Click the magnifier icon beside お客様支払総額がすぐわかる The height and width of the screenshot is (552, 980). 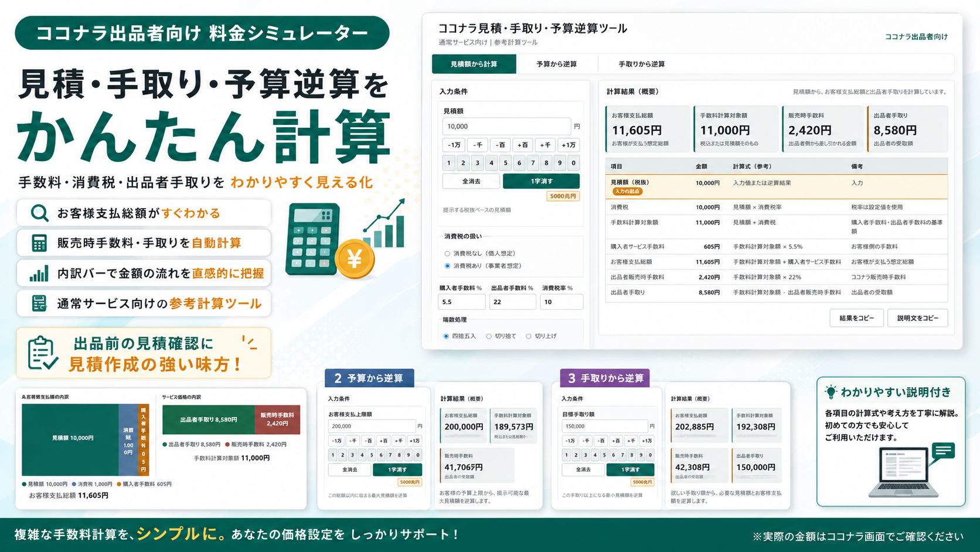[39, 213]
